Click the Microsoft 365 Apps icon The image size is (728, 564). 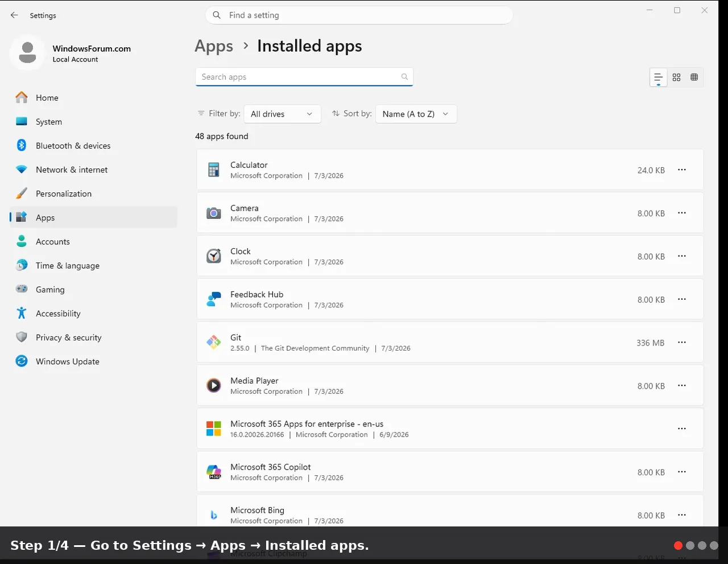click(214, 429)
